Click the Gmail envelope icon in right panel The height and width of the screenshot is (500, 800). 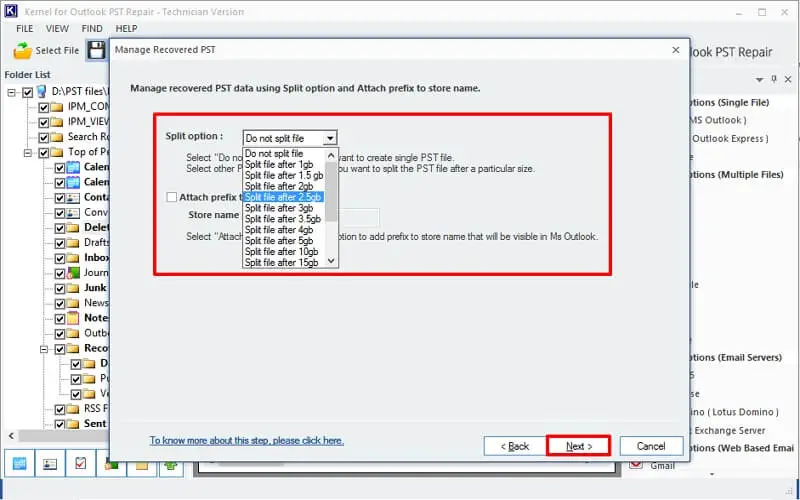[636, 465]
